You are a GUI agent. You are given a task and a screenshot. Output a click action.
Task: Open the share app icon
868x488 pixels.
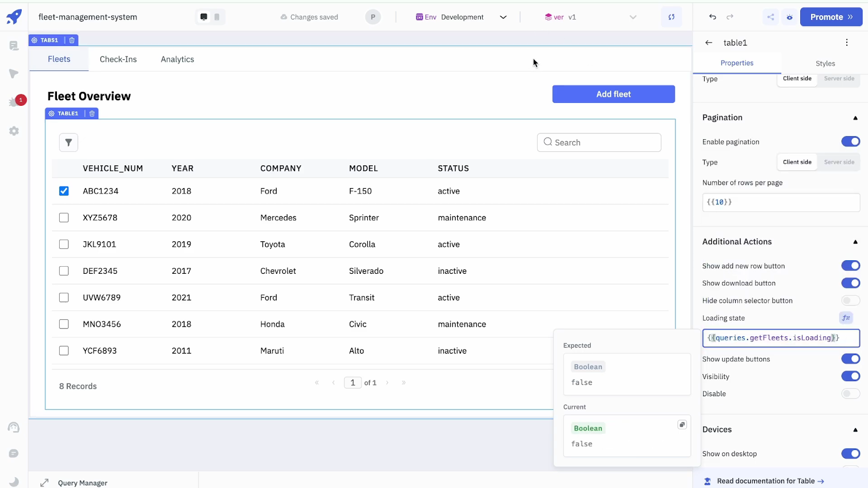tap(771, 17)
